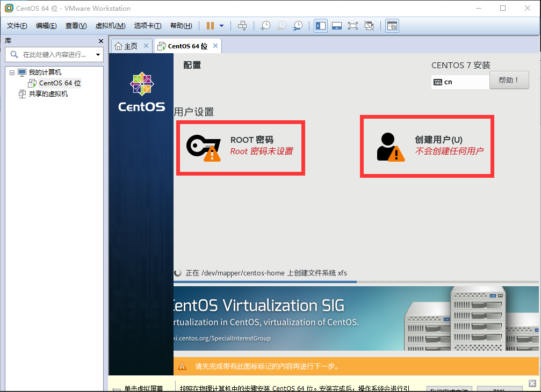541x392 pixels.
Task: Click the orange warning icon in bottom bar
Action: 182,366
